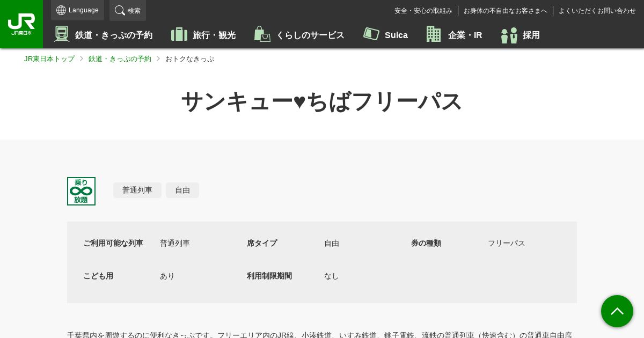Click the people icon beside 採用
Viewport: 644px width, 338px height.
509,35
